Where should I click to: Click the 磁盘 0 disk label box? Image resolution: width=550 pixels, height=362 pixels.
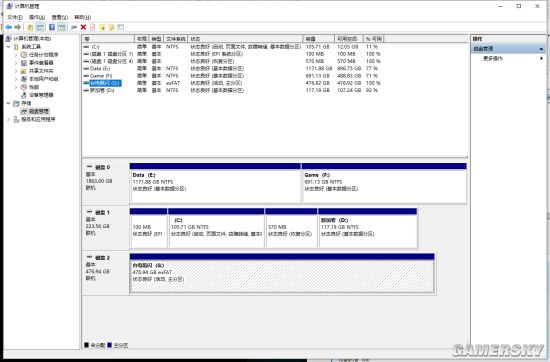[106, 183]
